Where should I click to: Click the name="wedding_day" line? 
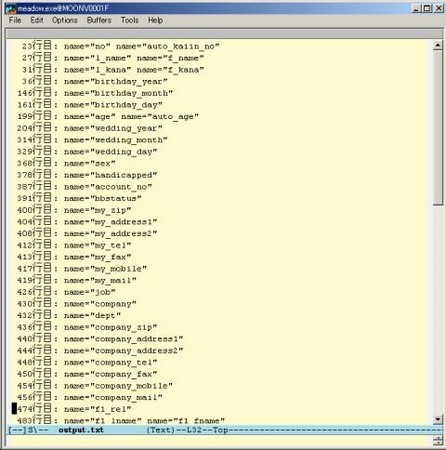click(87, 152)
